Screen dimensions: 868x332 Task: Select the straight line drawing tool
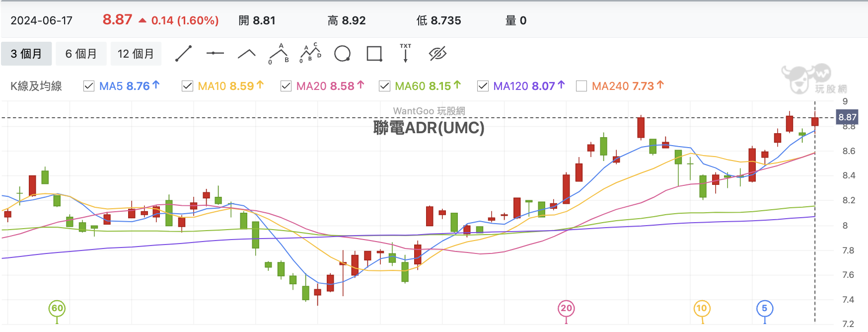point(183,54)
